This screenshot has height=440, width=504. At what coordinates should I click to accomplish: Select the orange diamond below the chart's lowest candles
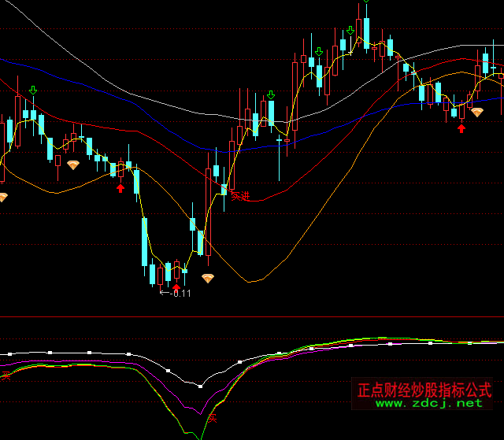pos(208,279)
